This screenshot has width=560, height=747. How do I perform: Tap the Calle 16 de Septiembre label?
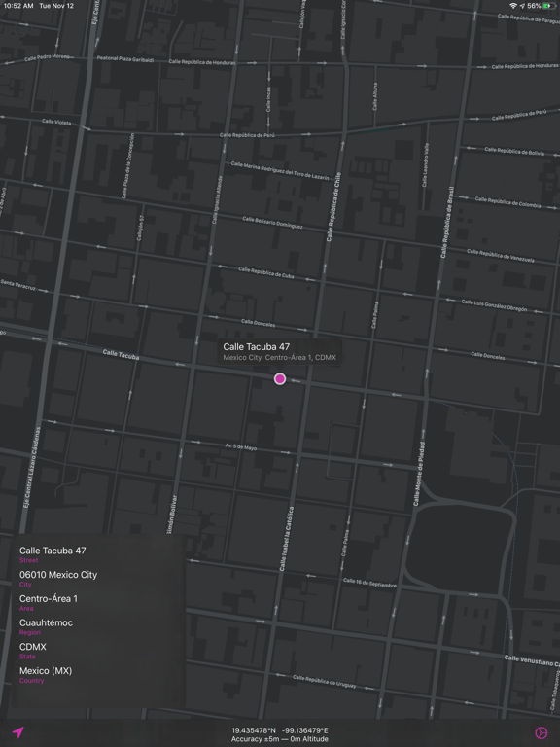(x=369, y=583)
